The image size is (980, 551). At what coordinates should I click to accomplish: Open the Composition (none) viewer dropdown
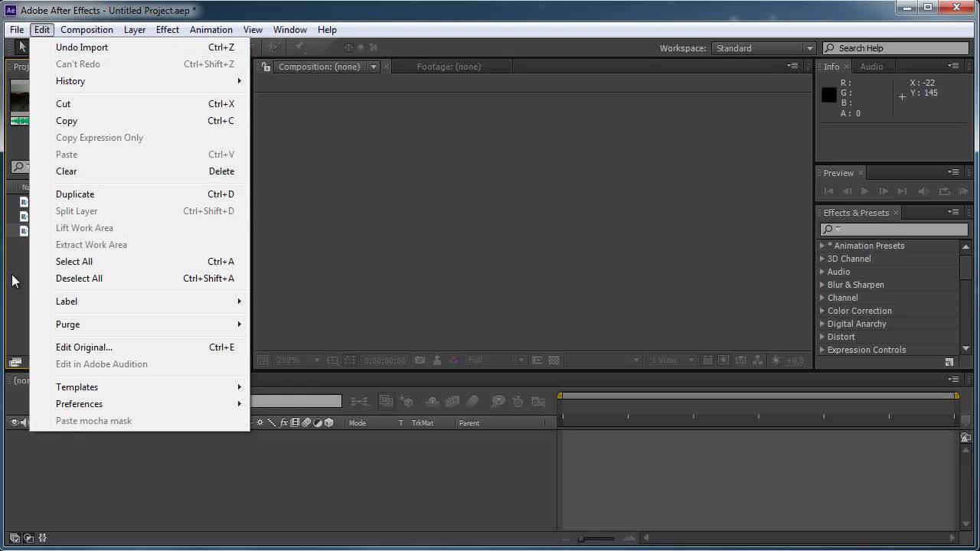(x=374, y=67)
